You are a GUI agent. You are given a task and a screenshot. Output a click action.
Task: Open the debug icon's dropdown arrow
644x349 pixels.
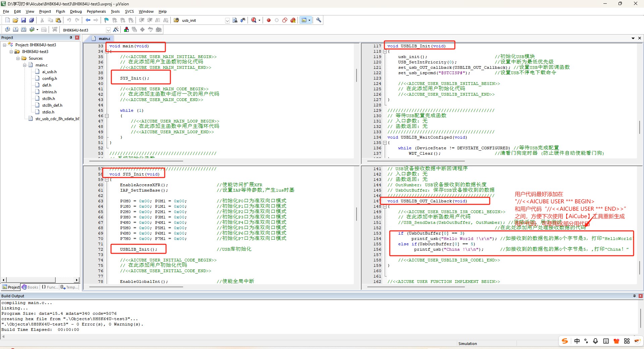[259, 20]
